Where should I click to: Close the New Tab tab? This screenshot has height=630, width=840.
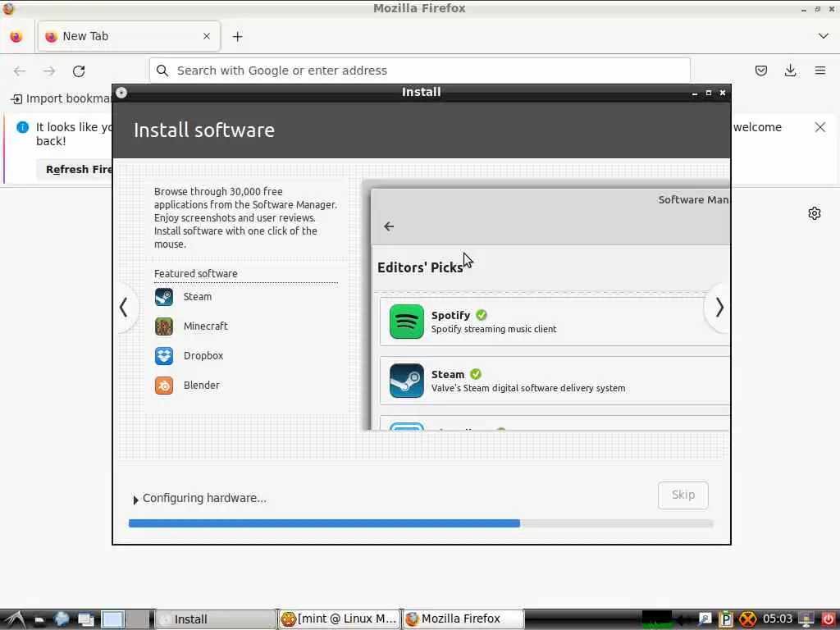point(207,36)
